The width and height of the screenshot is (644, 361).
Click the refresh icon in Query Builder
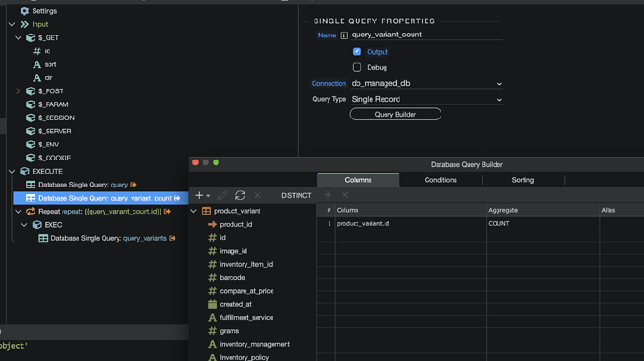tap(240, 195)
